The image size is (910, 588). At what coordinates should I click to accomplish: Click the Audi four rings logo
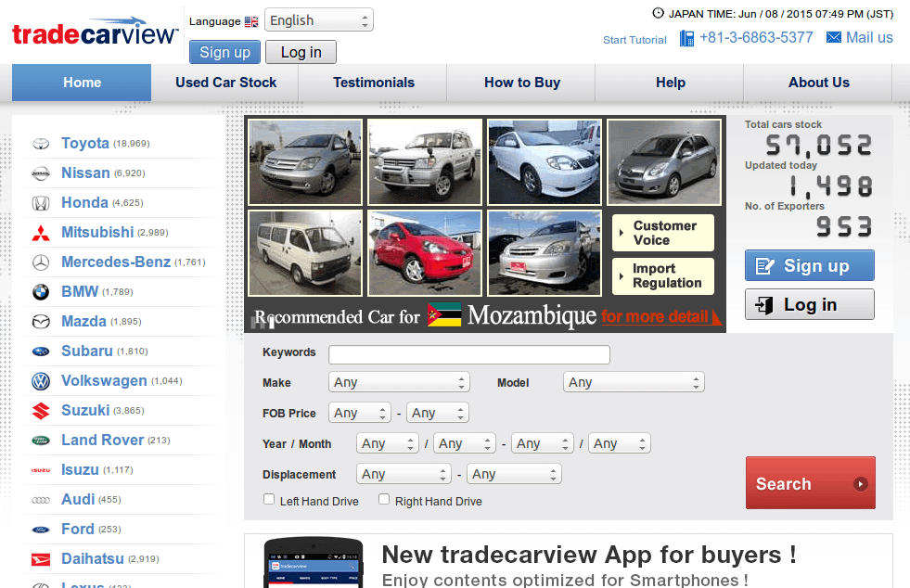tap(41, 500)
